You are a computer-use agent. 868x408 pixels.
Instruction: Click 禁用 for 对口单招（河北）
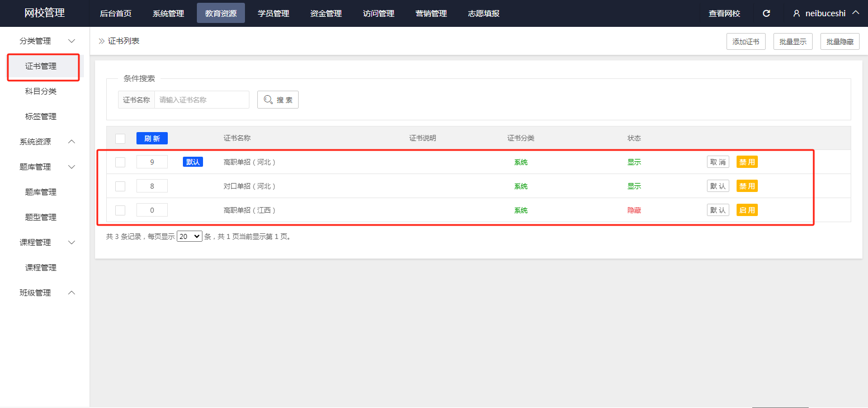point(747,186)
